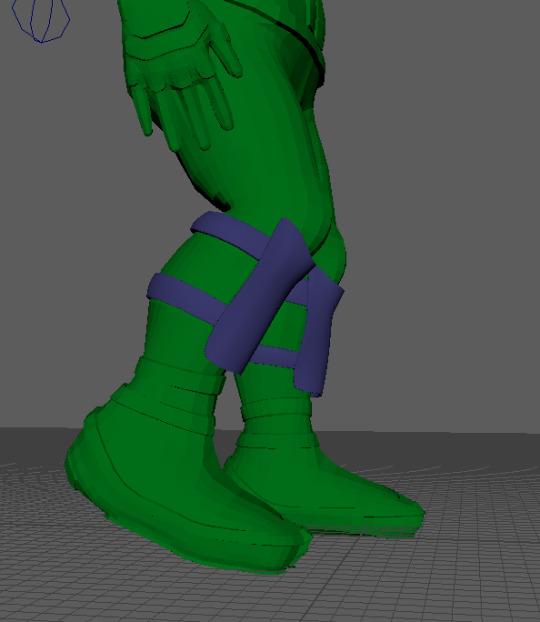Select the large front purple pouch
This screenshot has height=622, width=540.
(259, 296)
